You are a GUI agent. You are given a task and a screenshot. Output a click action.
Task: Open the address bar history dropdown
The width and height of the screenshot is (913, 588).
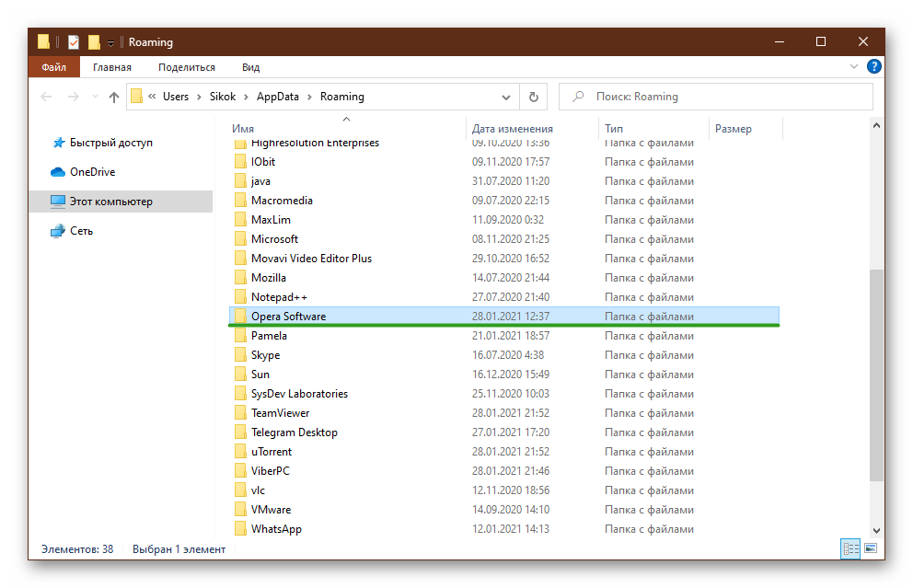pyautogui.click(x=506, y=97)
